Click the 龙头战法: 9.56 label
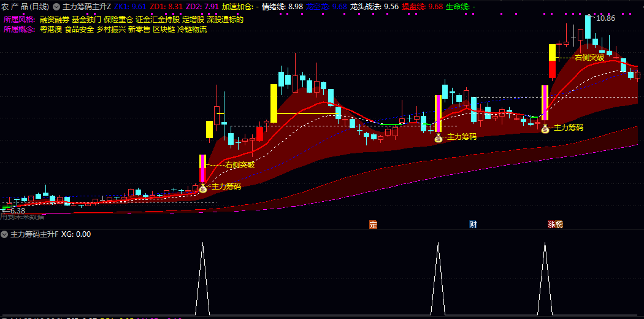 click(x=374, y=7)
